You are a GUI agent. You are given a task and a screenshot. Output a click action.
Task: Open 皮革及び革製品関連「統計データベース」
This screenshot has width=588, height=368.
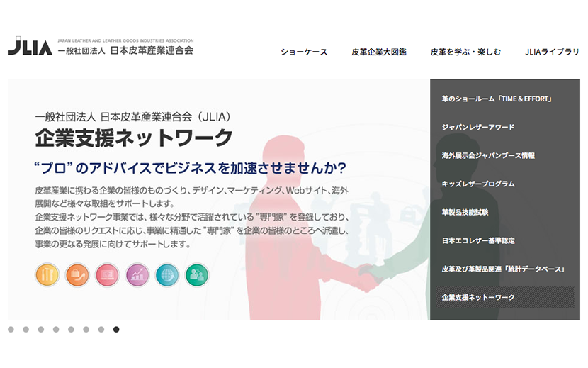503,269
